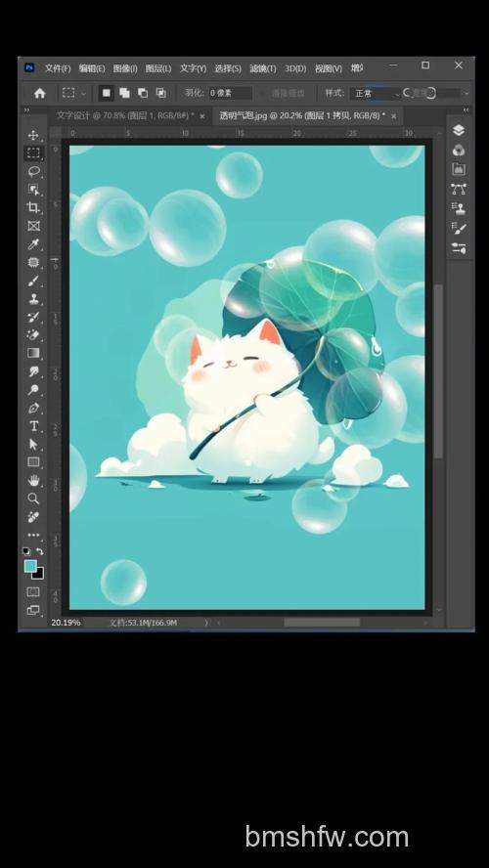489x868 pixels.
Task: Open the 3D(D) menu
Action: pyautogui.click(x=295, y=68)
